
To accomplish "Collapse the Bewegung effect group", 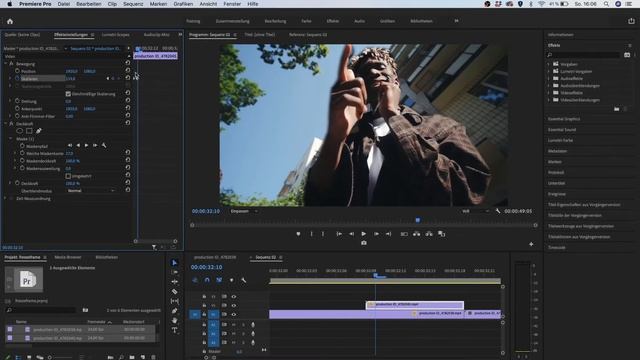I will tap(5, 64).
